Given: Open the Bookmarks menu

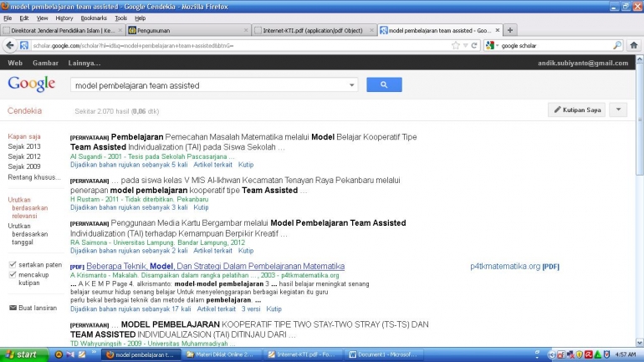Looking at the screenshot, I should coord(94,18).
